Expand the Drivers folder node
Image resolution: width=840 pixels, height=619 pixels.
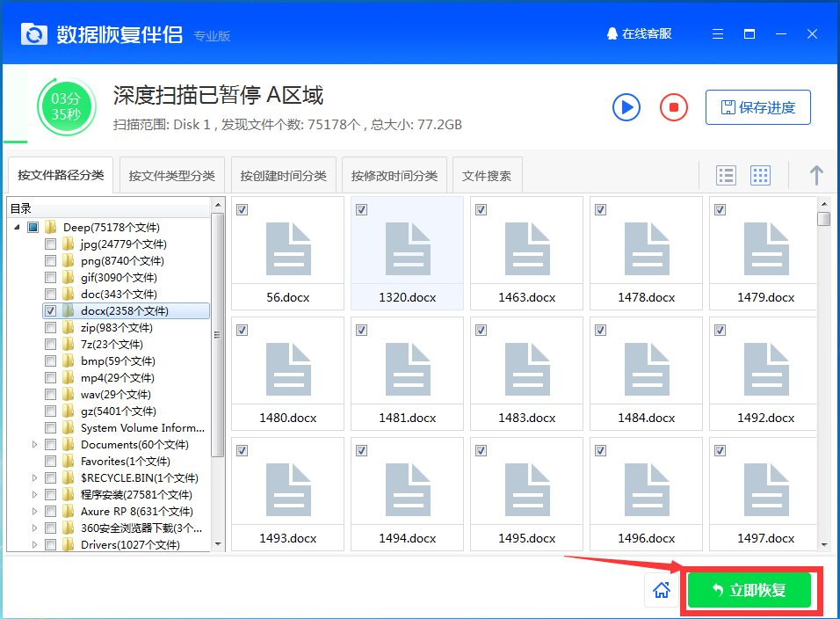[34, 544]
